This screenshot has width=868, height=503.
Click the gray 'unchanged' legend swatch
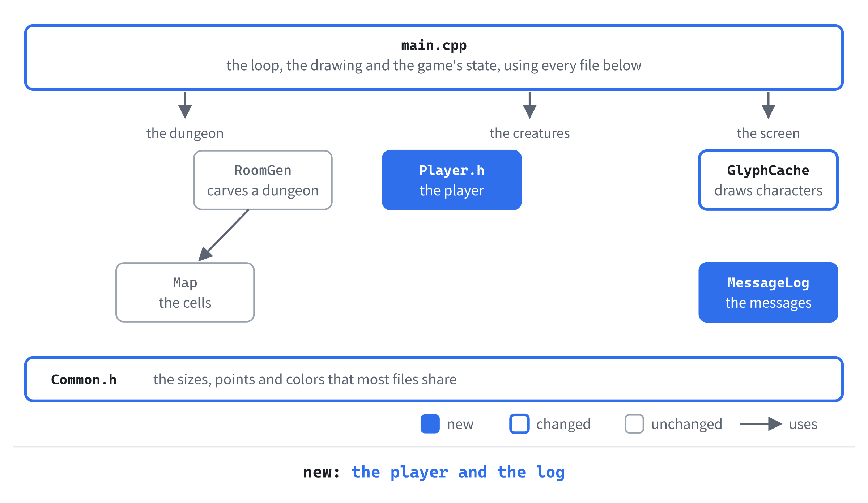pos(634,424)
